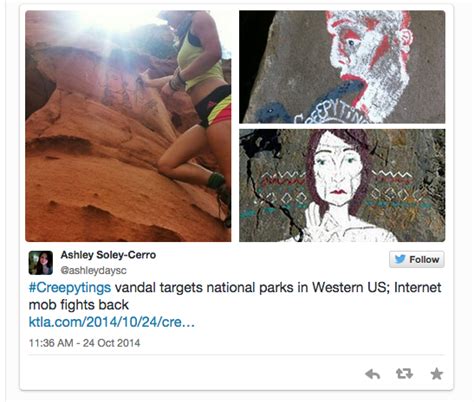Open Ashley Soley-Cerro's profile avatar
The height and width of the screenshot is (402, 474).
click(x=41, y=263)
